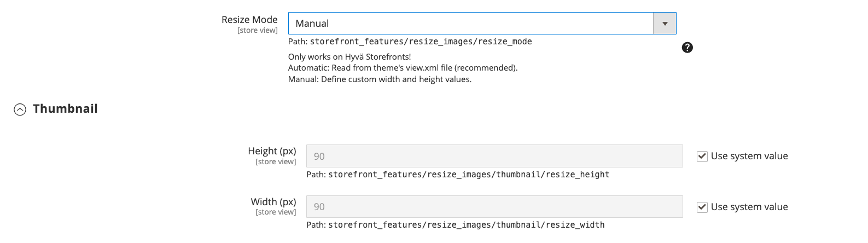Uncheck Use system value checkbox for Width
868x243 pixels.
702,207
